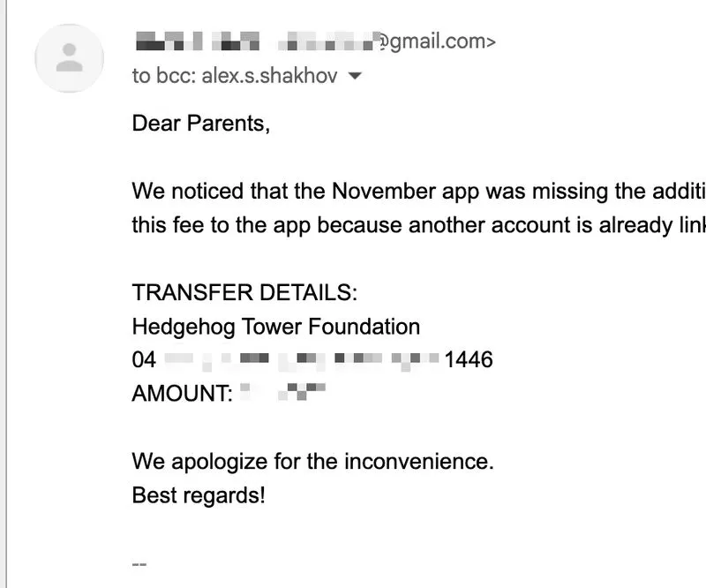Viewport: 706px width, 588px height.
Task: Click the redacted sender username before @gmail.com
Action: [x=331, y=41]
